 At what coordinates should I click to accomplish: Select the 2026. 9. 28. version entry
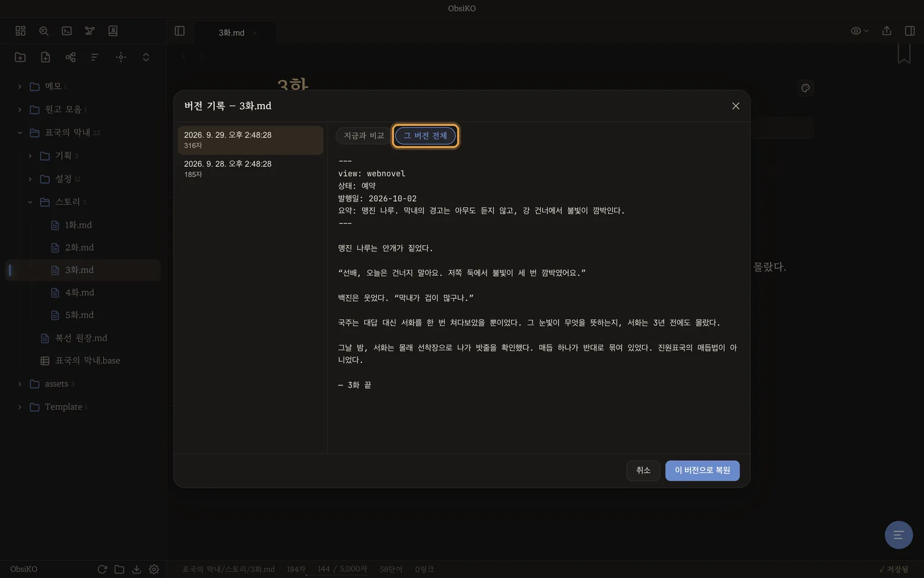coord(250,169)
